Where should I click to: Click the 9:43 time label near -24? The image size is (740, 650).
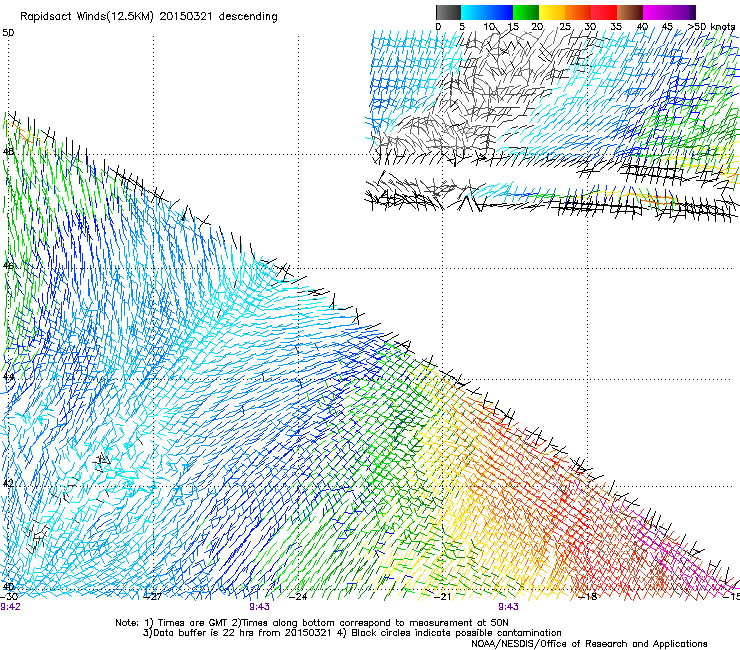pyautogui.click(x=259, y=607)
